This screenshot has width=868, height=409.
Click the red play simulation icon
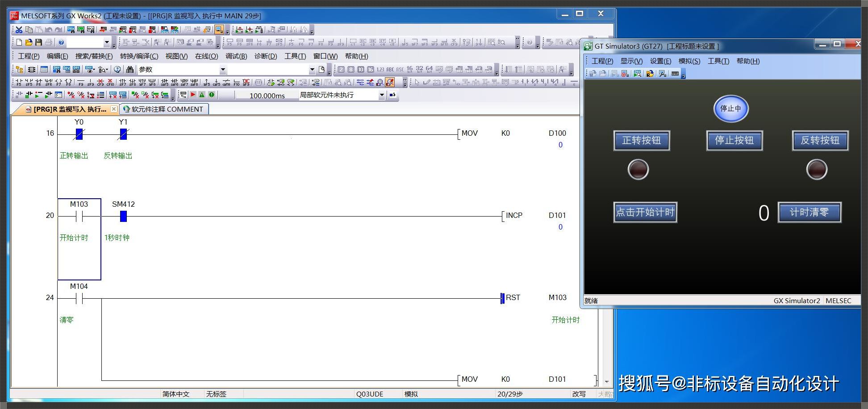coord(193,95)
